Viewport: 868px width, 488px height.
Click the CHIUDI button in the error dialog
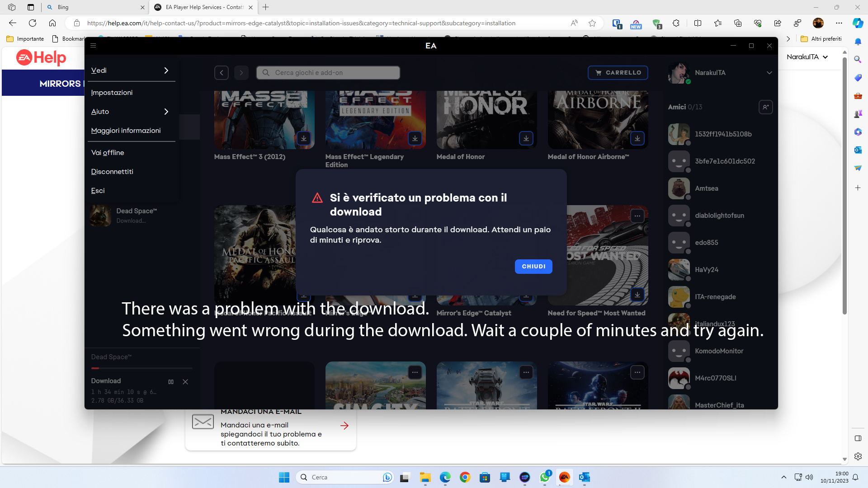533,267
